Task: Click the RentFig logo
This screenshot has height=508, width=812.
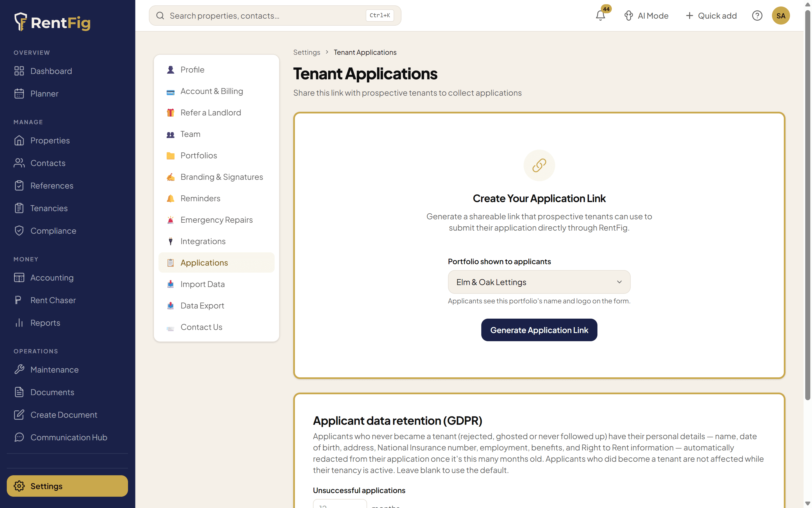Action: pyautogui.click(x=52, y=22)
